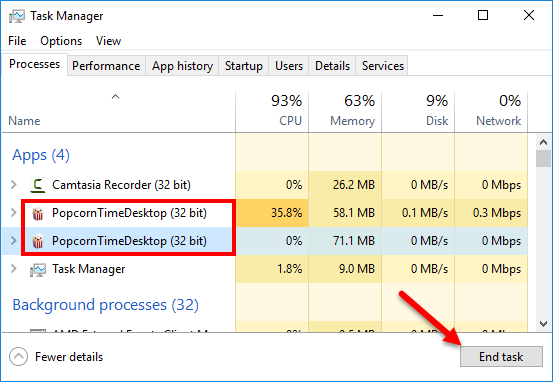Expand the Camtasia Recorder process group

tap(14, 184)
